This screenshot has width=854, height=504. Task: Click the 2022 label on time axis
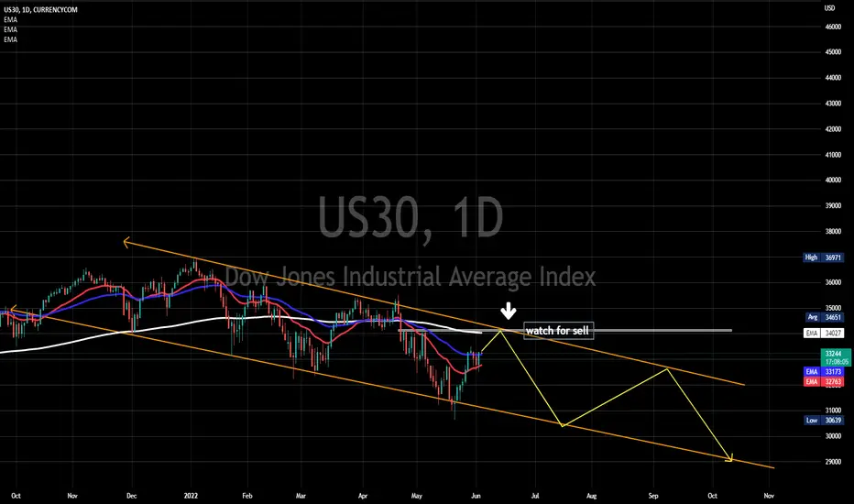click(192, 496)
